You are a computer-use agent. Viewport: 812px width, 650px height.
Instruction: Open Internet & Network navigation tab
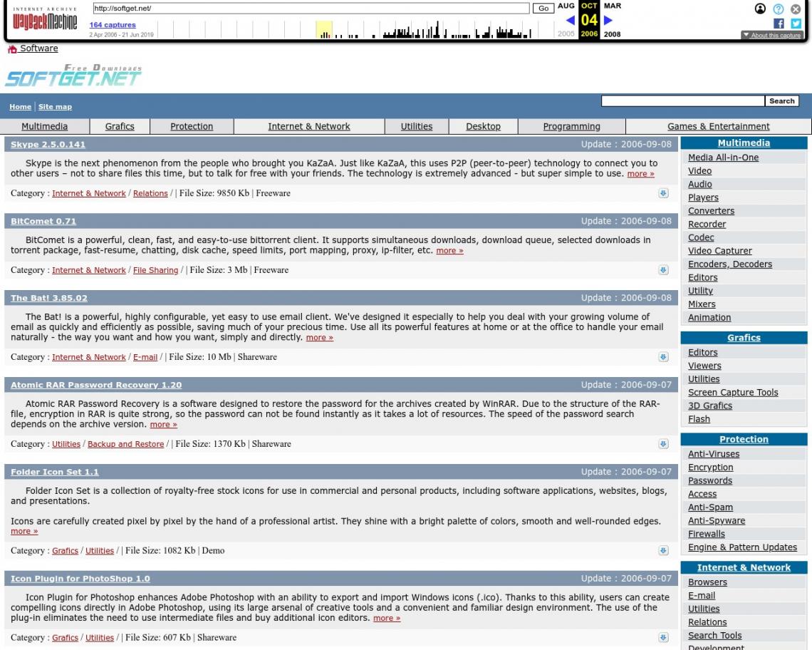309,126
